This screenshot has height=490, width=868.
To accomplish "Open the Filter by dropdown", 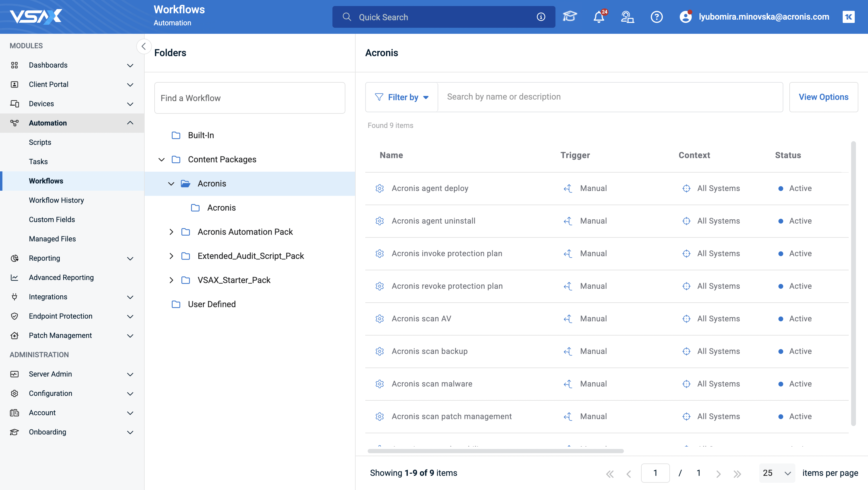I will pyautogui.click(x=402, y=97).
